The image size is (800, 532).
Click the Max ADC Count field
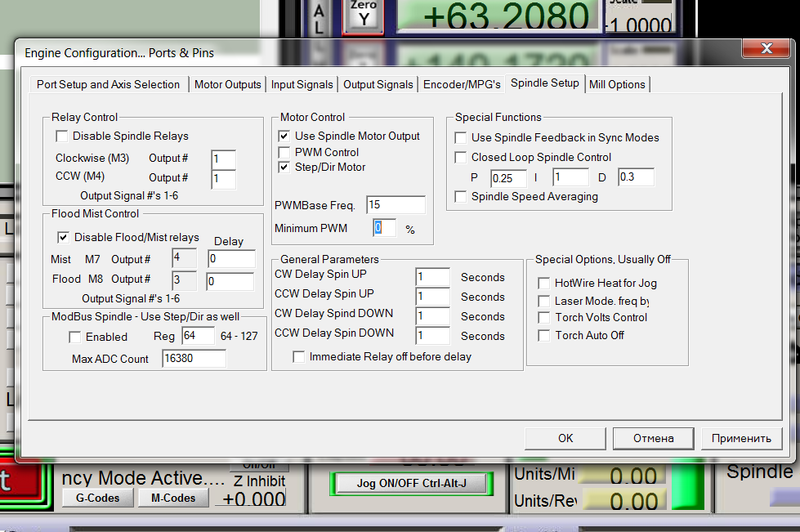click(194, 359)
